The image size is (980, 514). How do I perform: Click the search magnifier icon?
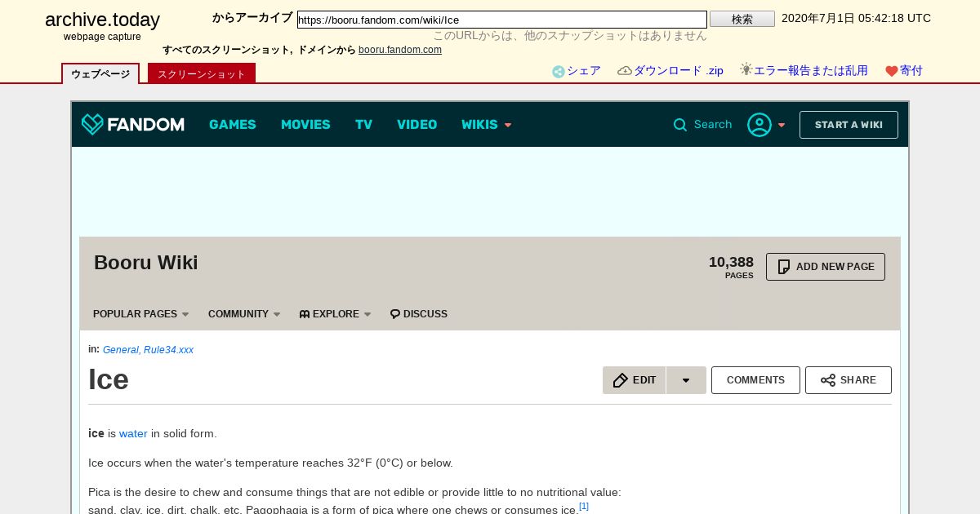[x=680, y=125]
